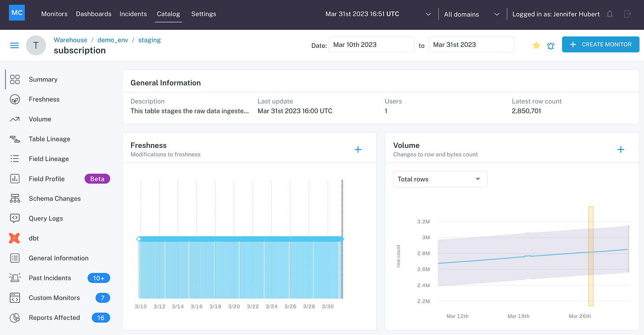The image size is (644, 335).
Task: Click the white diamond marker on Freshness chart
Action: point(139,239)
